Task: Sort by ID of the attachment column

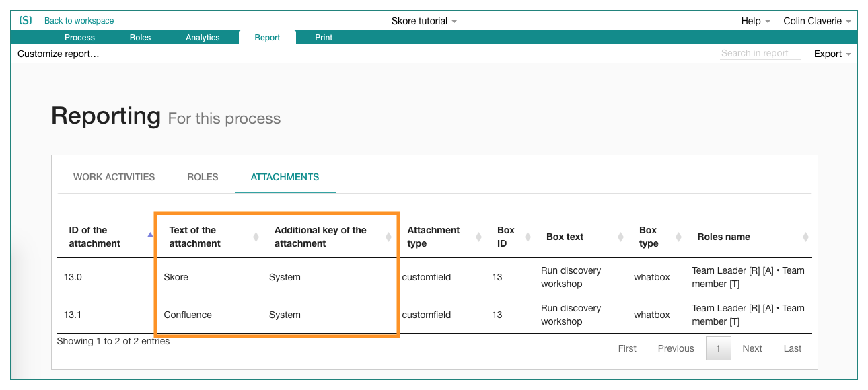Action: [108, 237]
